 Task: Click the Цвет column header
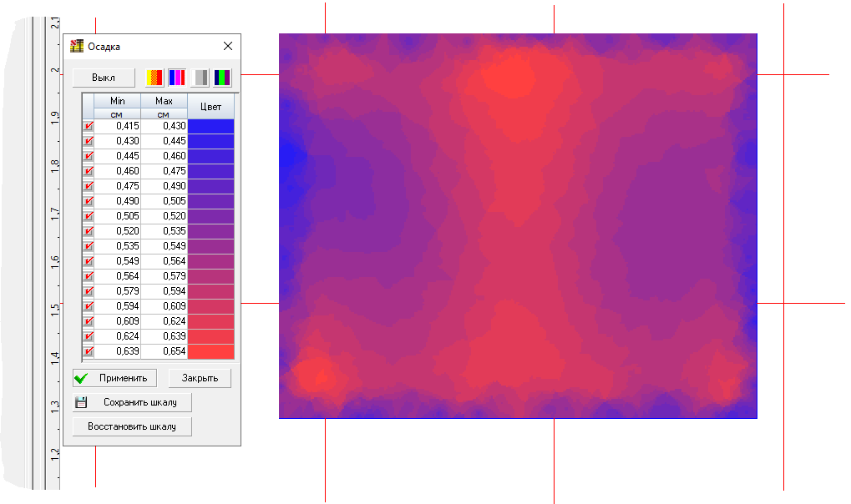210,107
